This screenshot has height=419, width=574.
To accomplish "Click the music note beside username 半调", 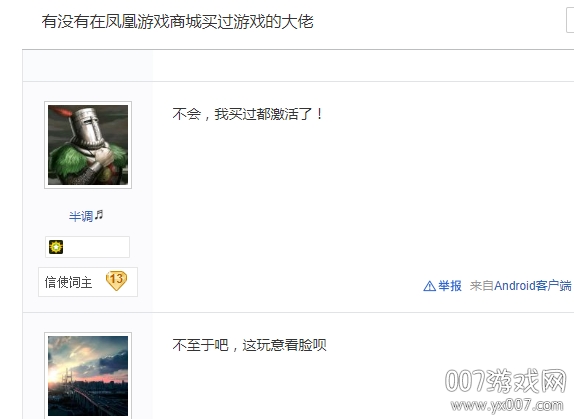I will pyautogui.click(x=99, y=215).
